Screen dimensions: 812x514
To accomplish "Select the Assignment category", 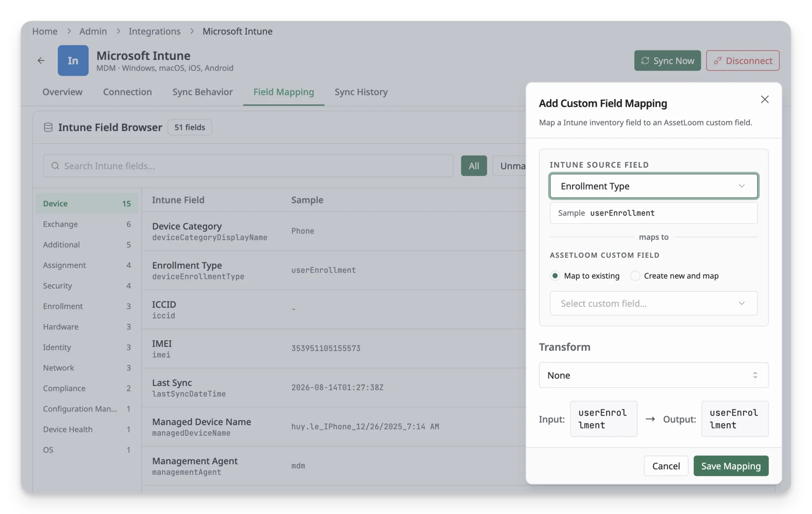I will pos(87,265).
